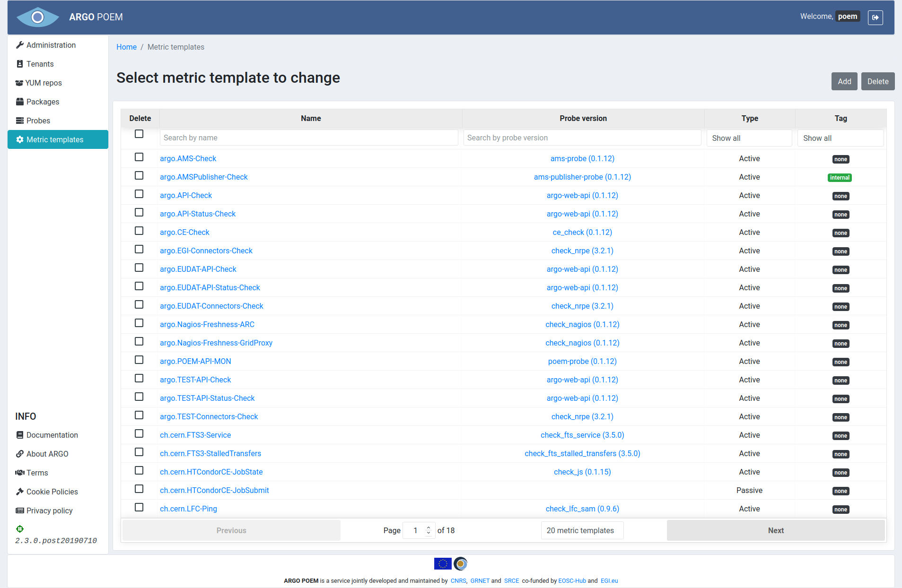The width and height of the screenshot is (902, 588).
Task: Click the poem username badge
Action: (848, 17)
